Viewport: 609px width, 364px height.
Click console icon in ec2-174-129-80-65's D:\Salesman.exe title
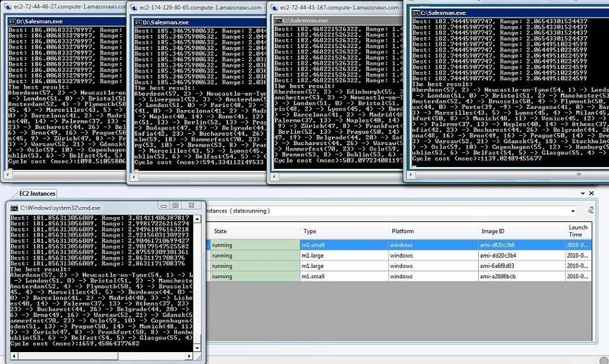(138, 23)
